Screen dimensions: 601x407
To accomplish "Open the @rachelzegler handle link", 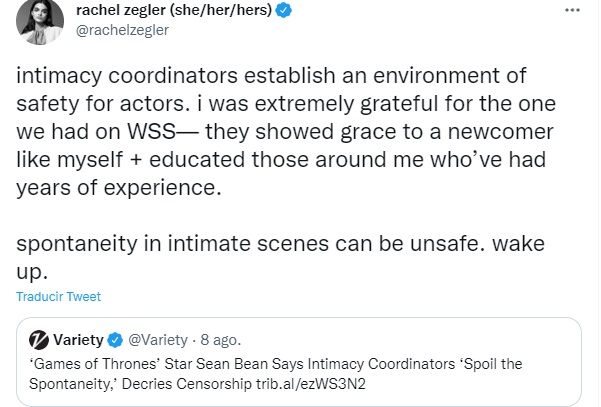I will coord(122,29).
